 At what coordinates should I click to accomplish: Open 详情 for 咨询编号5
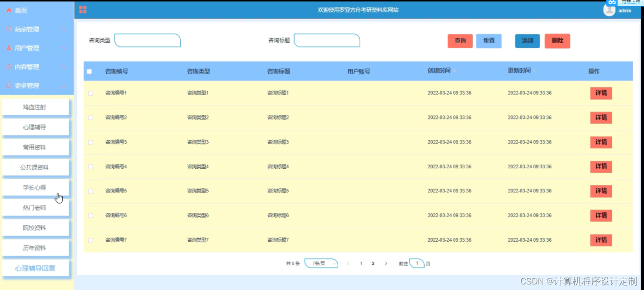601,191
